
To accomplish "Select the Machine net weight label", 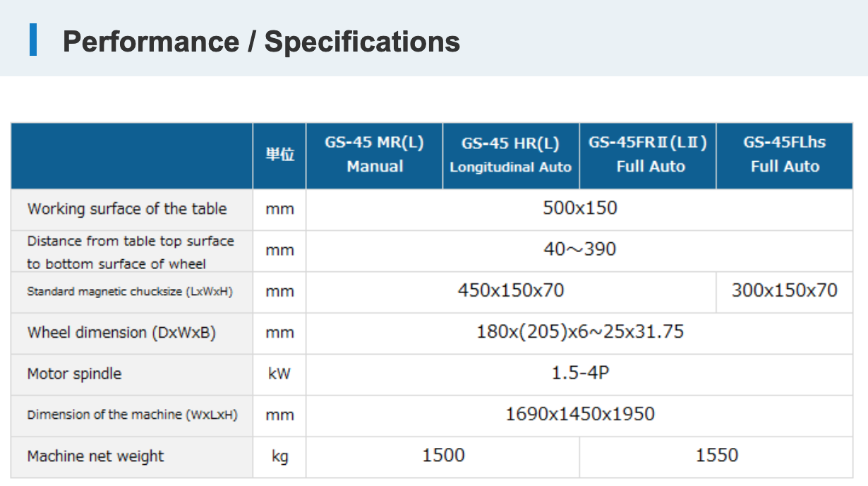I will click(x=95, y=456).
